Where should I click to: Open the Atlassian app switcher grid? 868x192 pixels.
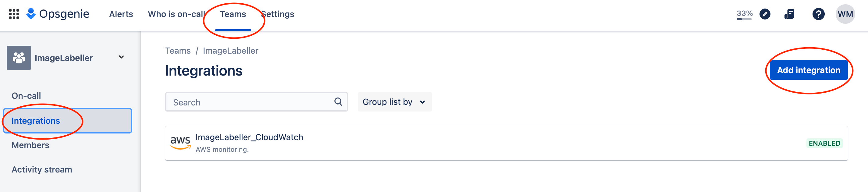[x=14, y=14]
